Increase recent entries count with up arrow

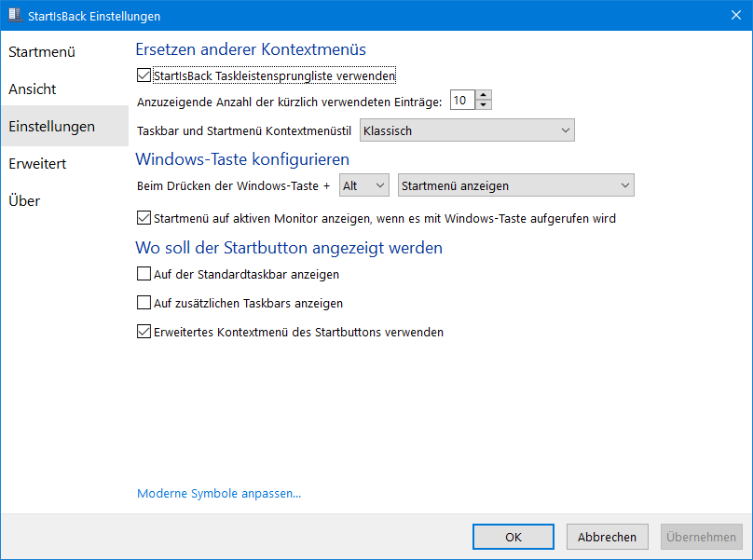(483, 95)
